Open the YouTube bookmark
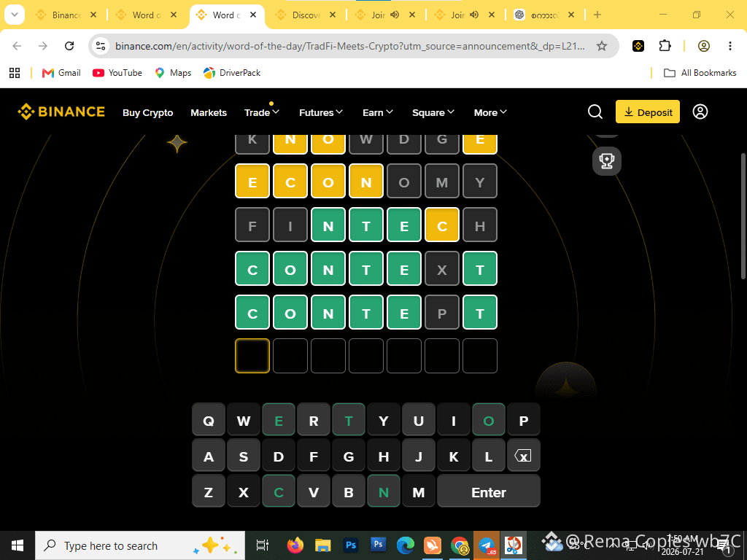This screenshot has width=747, height=560. (x=117, y=73)
